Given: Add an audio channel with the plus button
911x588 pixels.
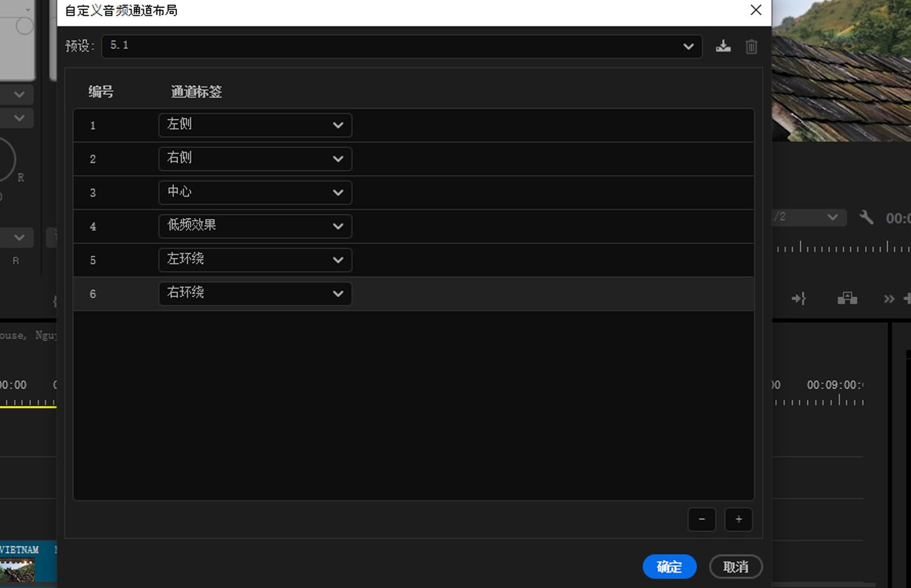Looking at the screenshot, I should tap(738, 519).
